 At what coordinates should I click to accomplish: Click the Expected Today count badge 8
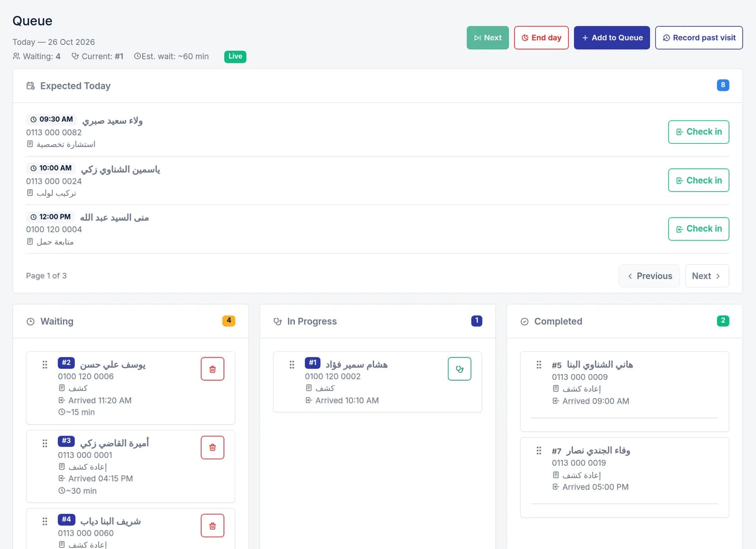(723, 85)
